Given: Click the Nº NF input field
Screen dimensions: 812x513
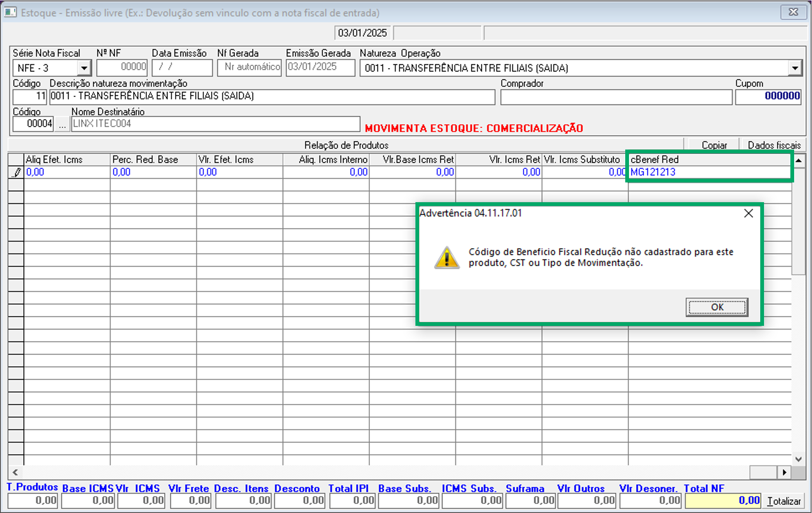Looking at the screenshot, I should click(x=122, y=67).
